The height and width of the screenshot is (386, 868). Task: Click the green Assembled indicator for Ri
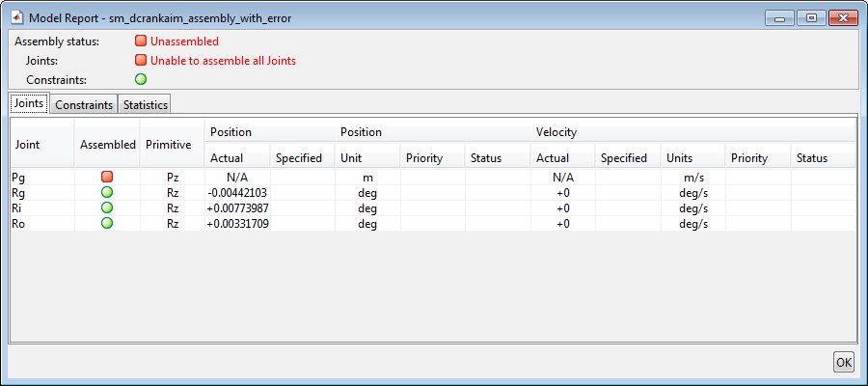(107, 207)
